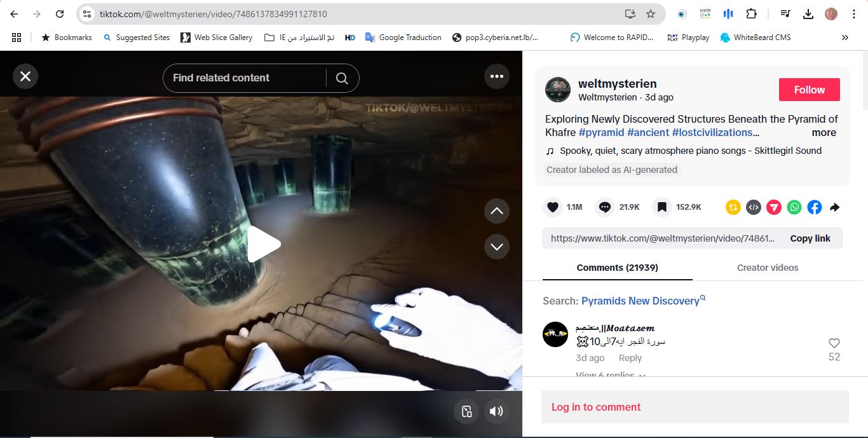Switch to Creator videos tab

(767, 268)
